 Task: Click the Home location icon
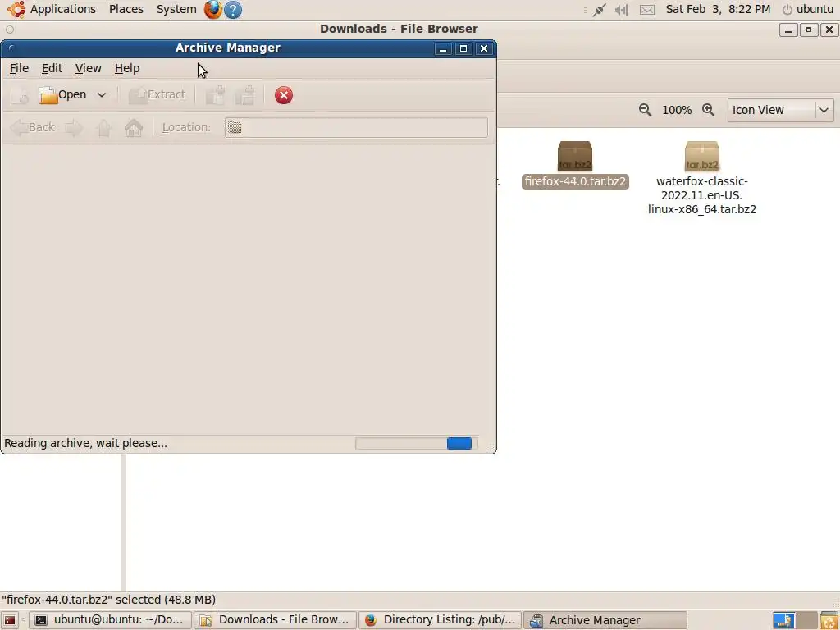(x=134, y=127)
